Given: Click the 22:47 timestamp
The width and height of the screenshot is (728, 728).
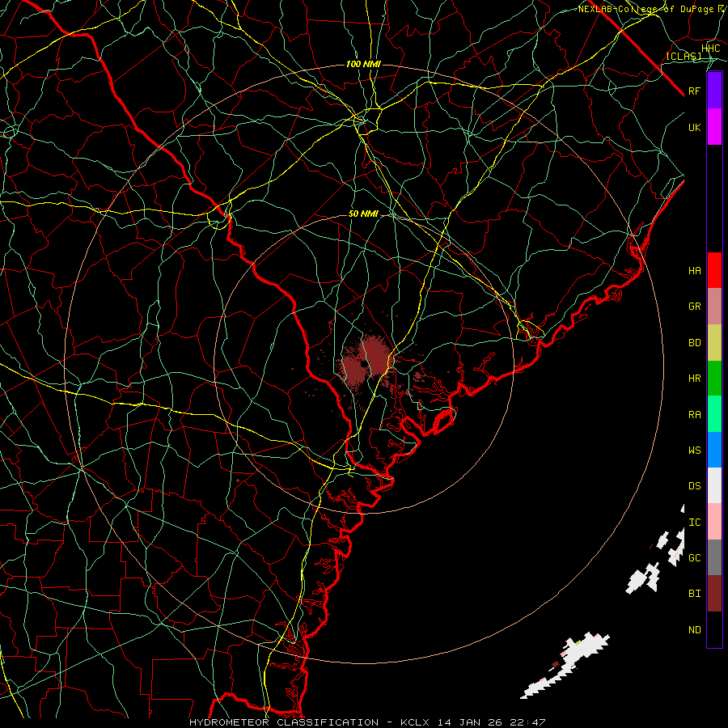Looking at the screenshot, I should pos(528,722).
